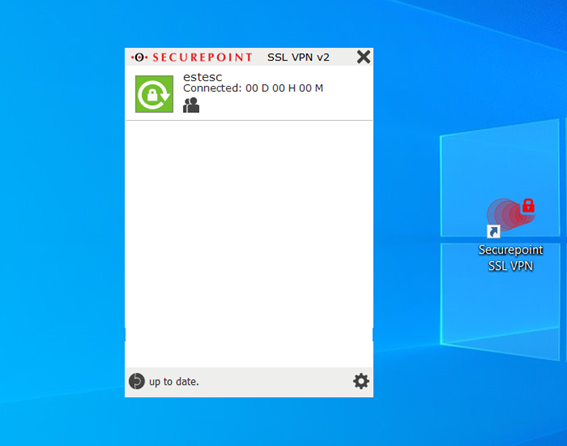Viewport: 567px width, 446px height.
Task: Click the red SECUREPOINT wordmark
Action: click(x=202, y=58)
